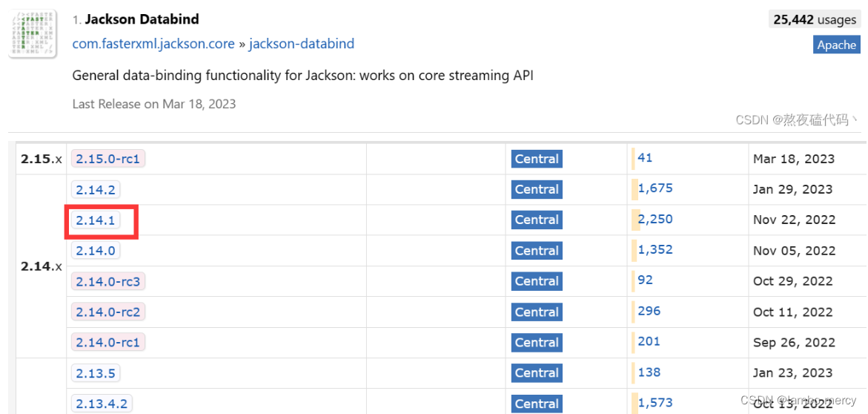868x414 pixels.
Task: Open version 2.13.5
Action: coord(95,373)
